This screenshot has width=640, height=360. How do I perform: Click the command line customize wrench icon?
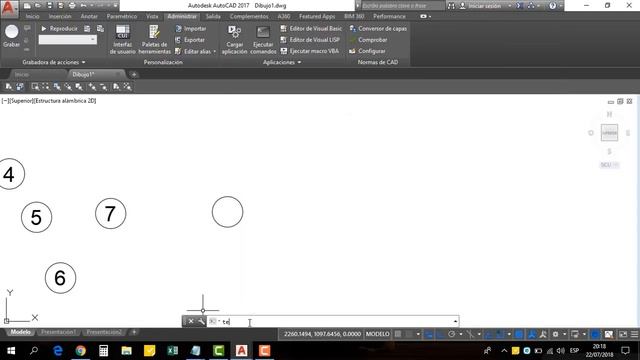point(201,322)
